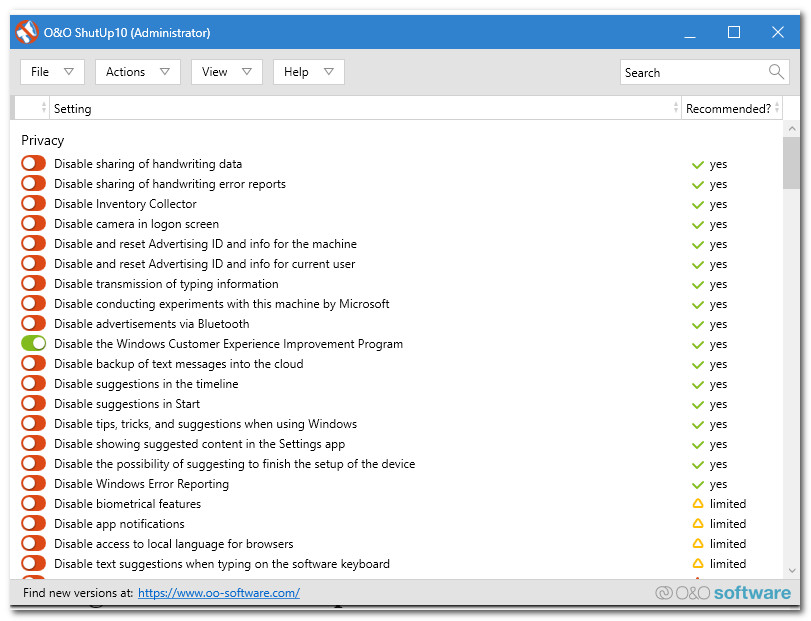
Task: Click 'limited' label for biometrical features
Action: [728, 504]
